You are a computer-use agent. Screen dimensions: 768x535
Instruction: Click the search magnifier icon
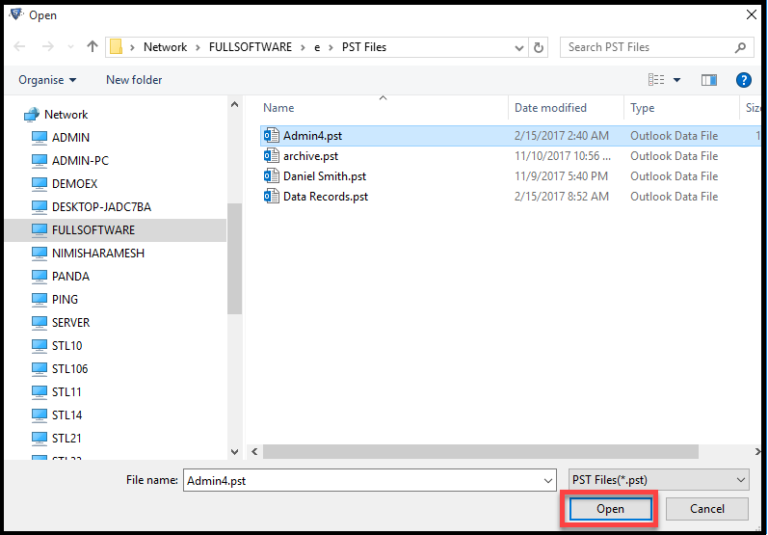point(740,48)
